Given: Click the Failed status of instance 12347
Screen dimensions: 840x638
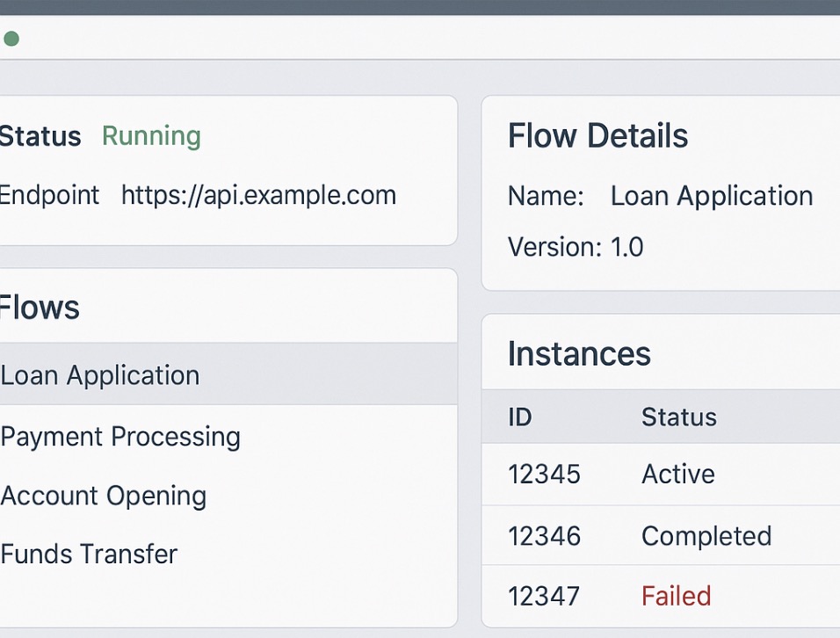Looking at the screenshot, I should (676, 596).
